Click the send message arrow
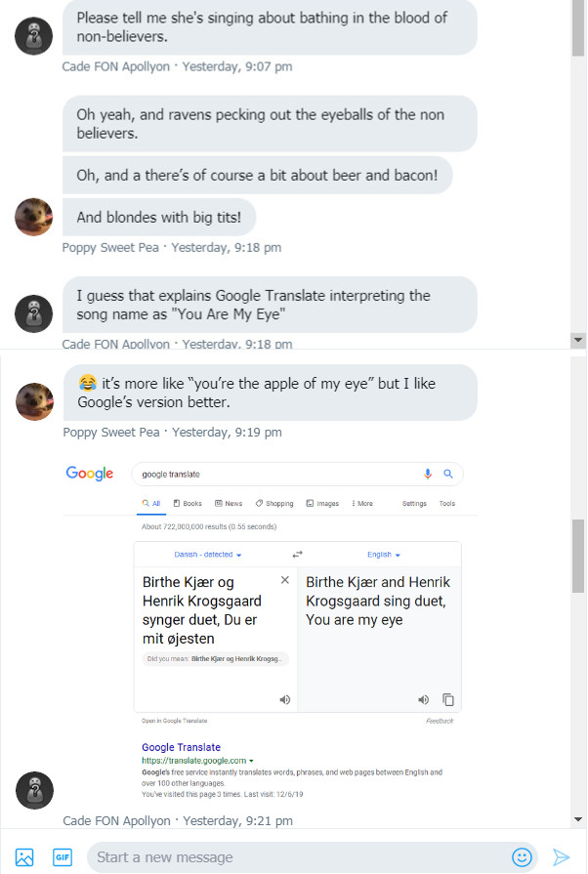Screen dimensions: 588x874 561,857
